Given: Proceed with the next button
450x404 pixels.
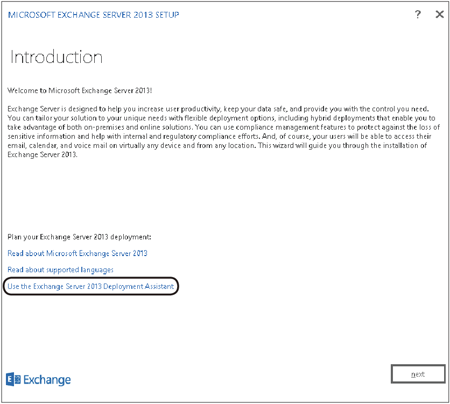Looking at the screenshot, I should (418, 374).
